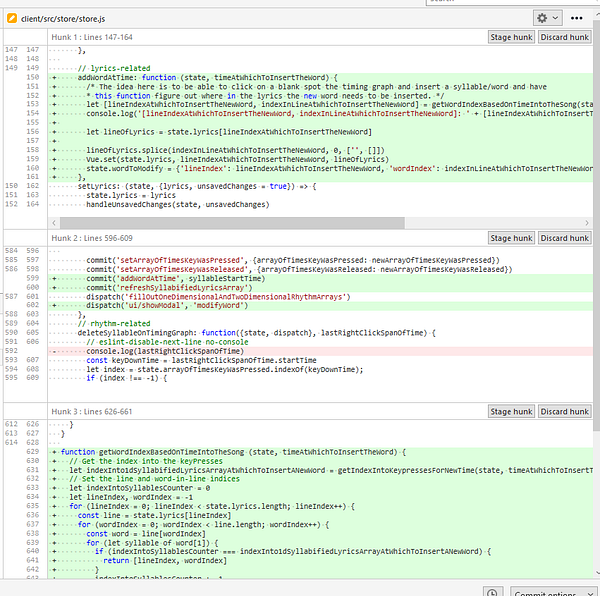Stage hunk 1 (lines 147-164)
This screenshot has height=596, width=600.
point(510,37)
